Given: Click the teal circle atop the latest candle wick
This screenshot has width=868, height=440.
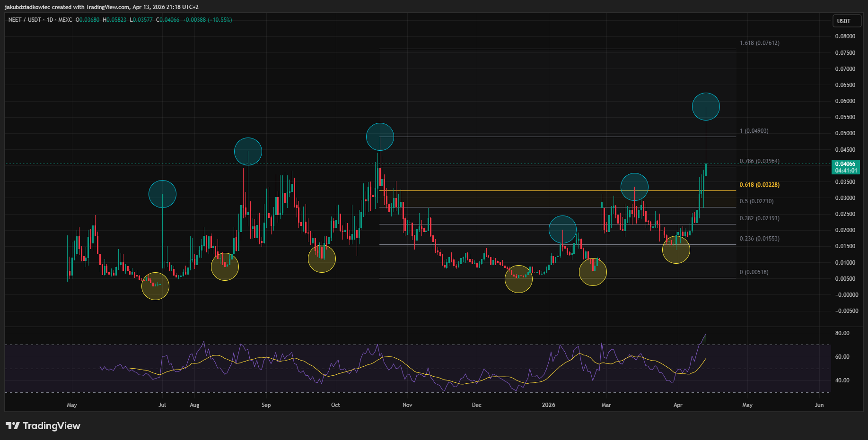Looking at the screenshot, I should [706, 107].
